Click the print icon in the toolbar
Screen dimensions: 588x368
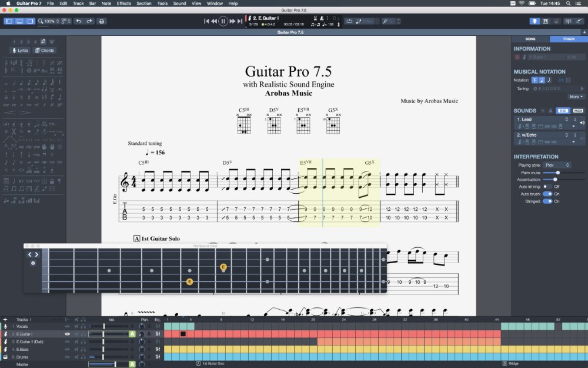(102, 21)
